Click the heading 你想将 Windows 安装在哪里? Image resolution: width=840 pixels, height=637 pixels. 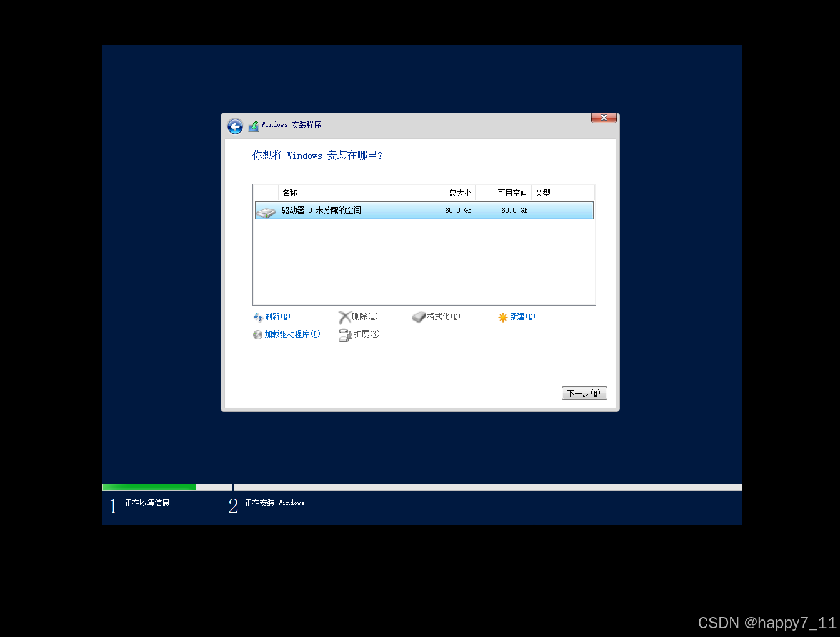click(317, 156)
